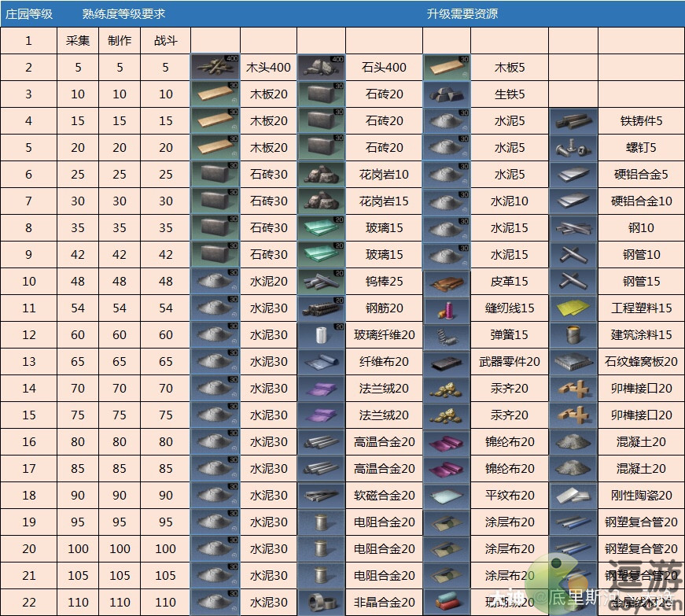685x616 pixels.
Task: Click the high-temp alloy icon in row 16
Action: pyautogui.click(x=321, y=441)
